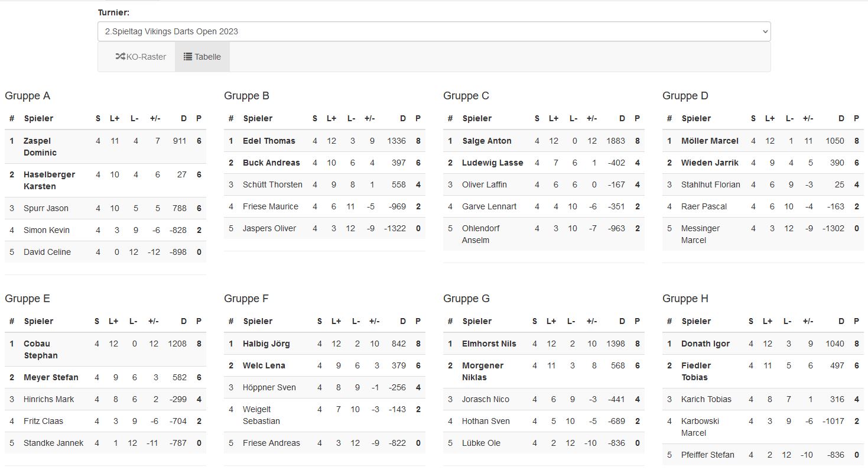This screenshot has height=476, width=868.
Task: Select Edel Thomas in Gruppe B
Action: [x=269, y=141]
